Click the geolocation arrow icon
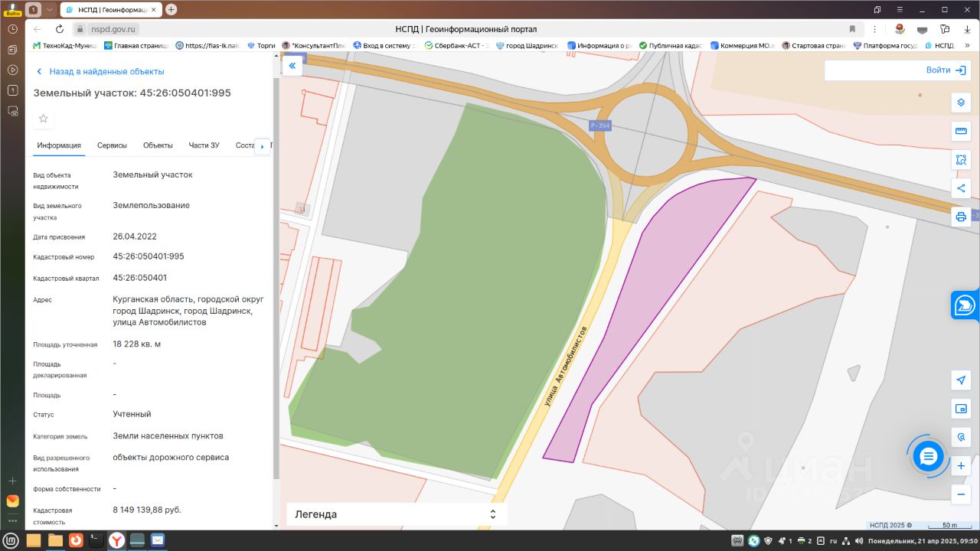Image resolution: width=980 pixels, height=551 pixels. click(961, 380)
